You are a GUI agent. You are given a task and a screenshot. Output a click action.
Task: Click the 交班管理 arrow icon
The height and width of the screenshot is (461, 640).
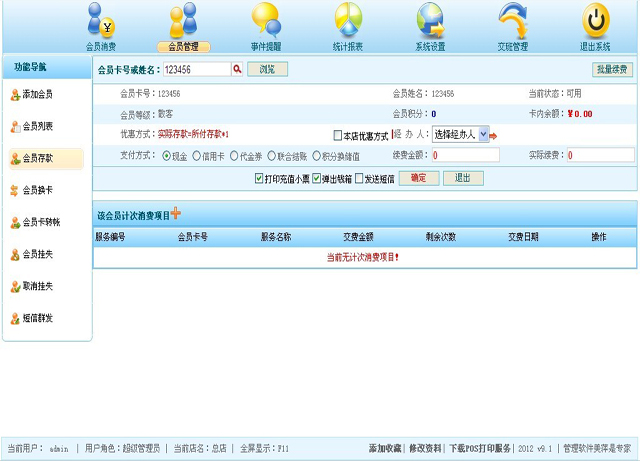click(x=513, y=20)
